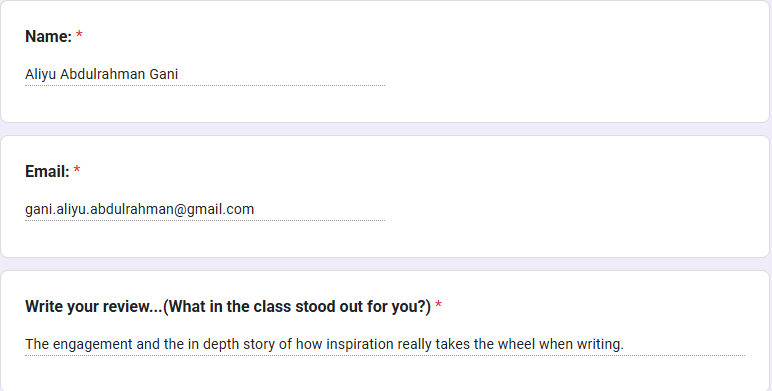Click the lavender gap between Name and Email cards
This screenshot has width=772, height=391.
(x=386, y=129)
